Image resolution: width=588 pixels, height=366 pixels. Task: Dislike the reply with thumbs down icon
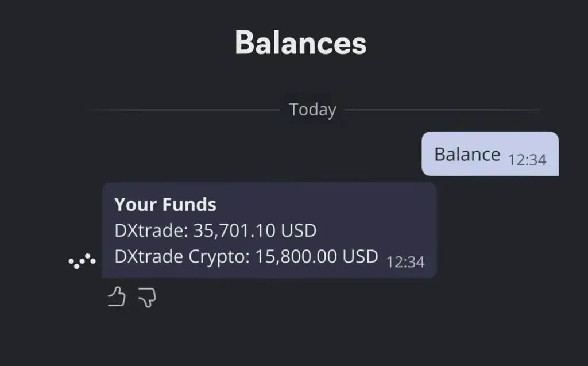click(x=148, y=298)
